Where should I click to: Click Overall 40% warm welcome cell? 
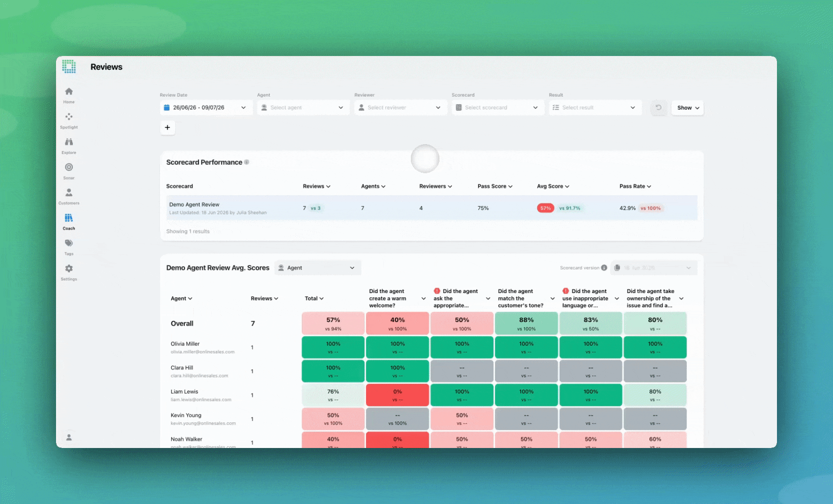[397, 323]
